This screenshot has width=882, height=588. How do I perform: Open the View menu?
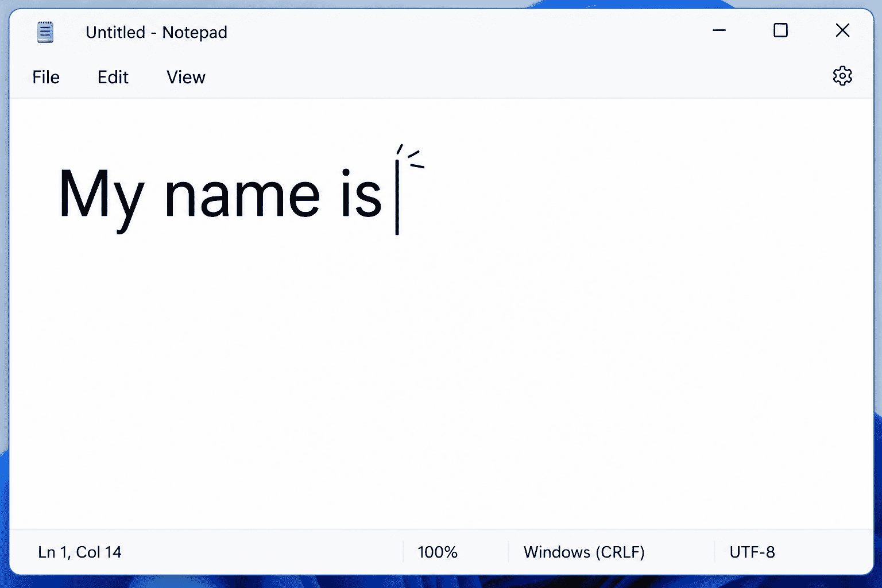[x=185, y=77]
